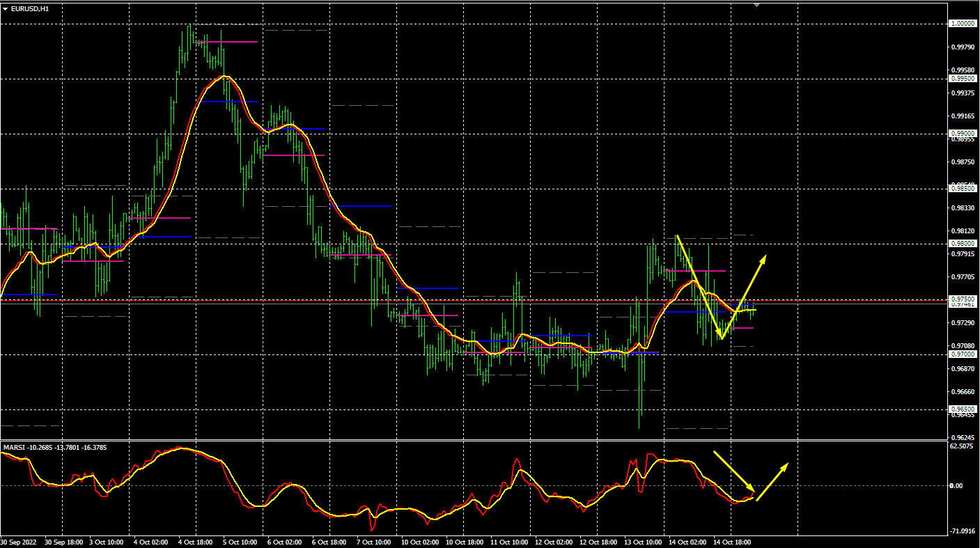Image resolution: width=980 pixels, height=548 pixels.
Task: Click the 0.00 level on MARSI scale
Action: coord(956,486)
